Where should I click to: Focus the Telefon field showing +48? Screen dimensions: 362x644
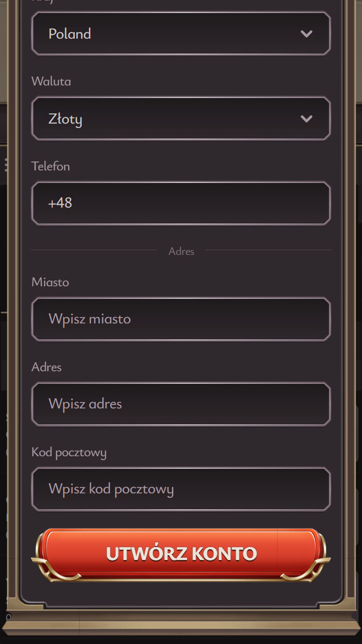coord(181,203)
